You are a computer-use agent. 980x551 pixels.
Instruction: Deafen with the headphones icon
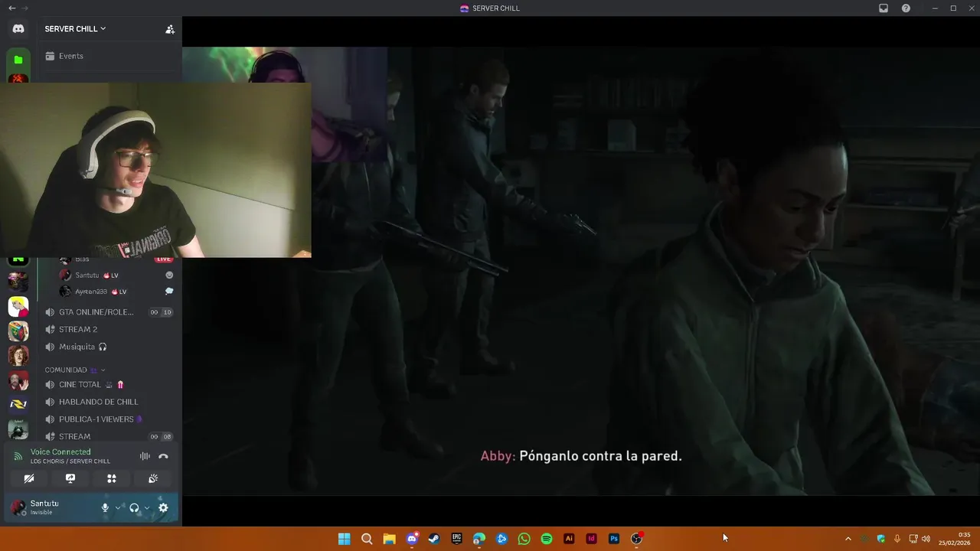[134, 507]
